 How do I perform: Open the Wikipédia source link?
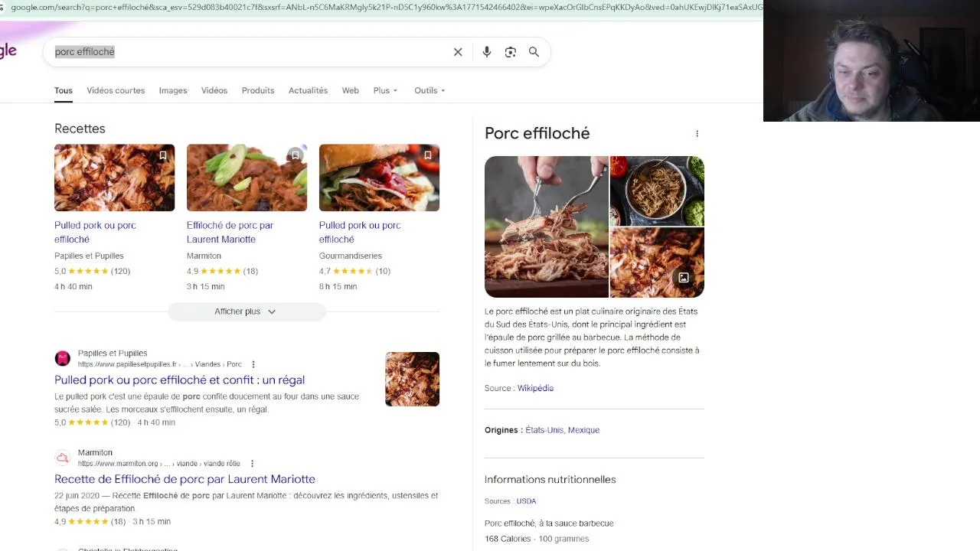(x=535, y=388)
